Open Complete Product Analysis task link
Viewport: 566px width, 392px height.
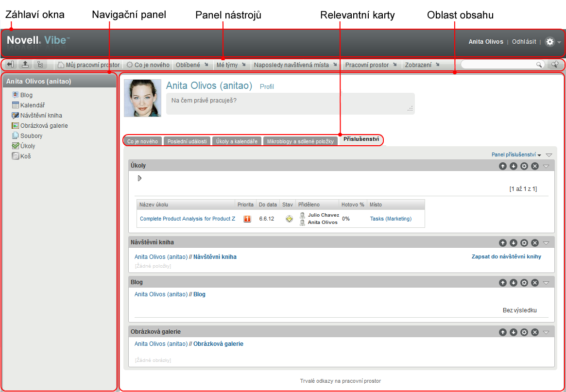point(188,219)
